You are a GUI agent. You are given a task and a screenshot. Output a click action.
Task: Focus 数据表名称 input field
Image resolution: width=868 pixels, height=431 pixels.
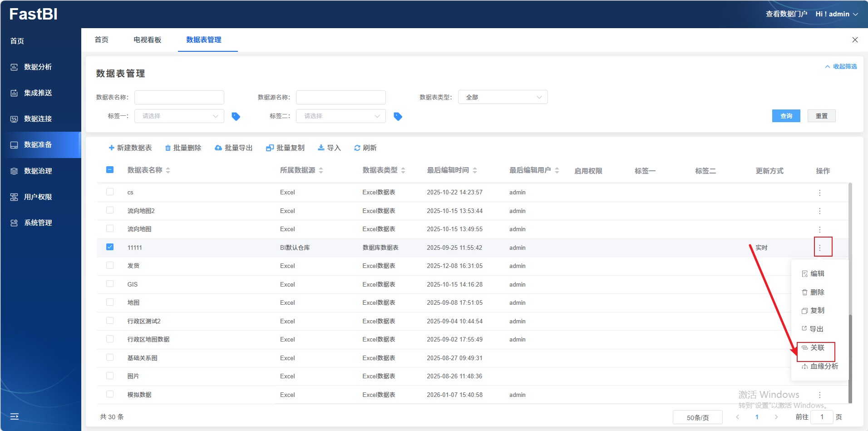coord(179,97)
